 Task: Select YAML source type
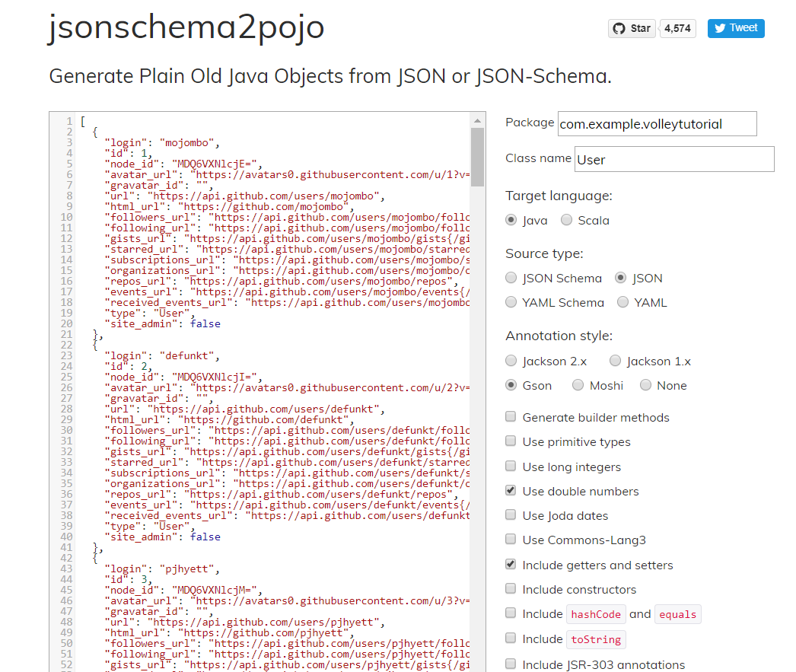click(622, 302)
